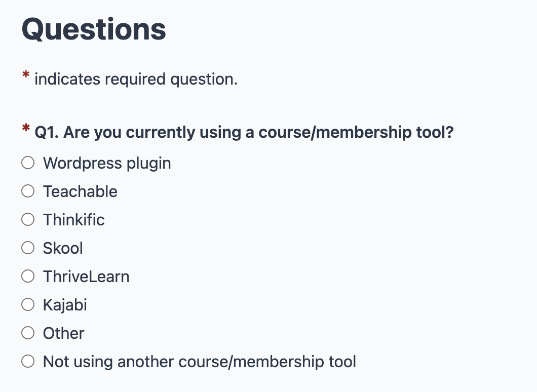537x392 pixels.
Task: Click the 'Teachable' option label
Action: point(80,191)
